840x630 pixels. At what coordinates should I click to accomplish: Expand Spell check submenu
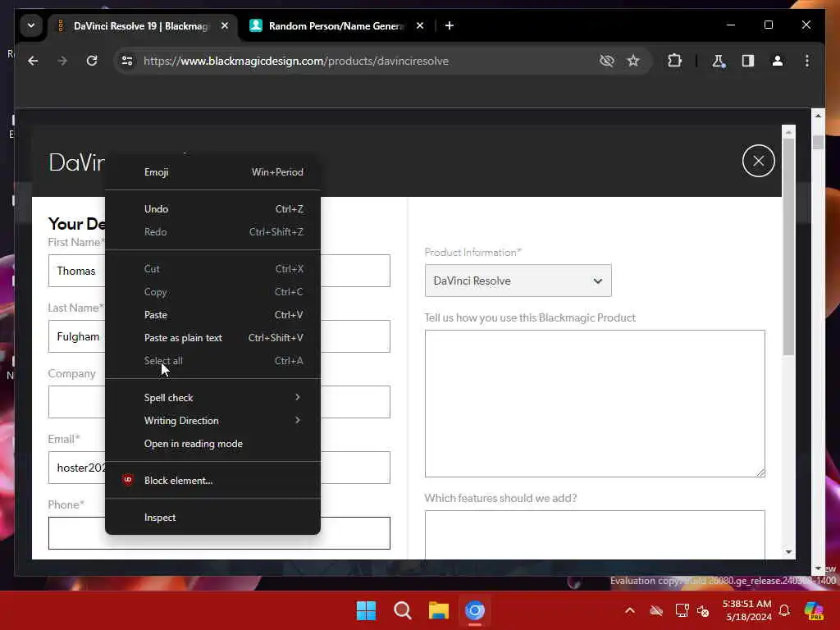(x=212, y=398)
